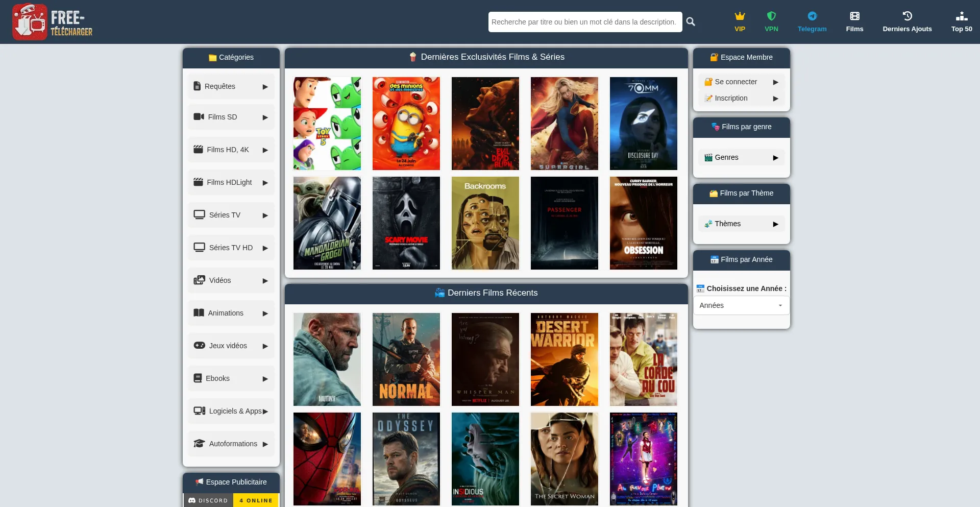Expand the Séries TV category arrow
This screenshot has height=507, width=980.
point(265,215)
